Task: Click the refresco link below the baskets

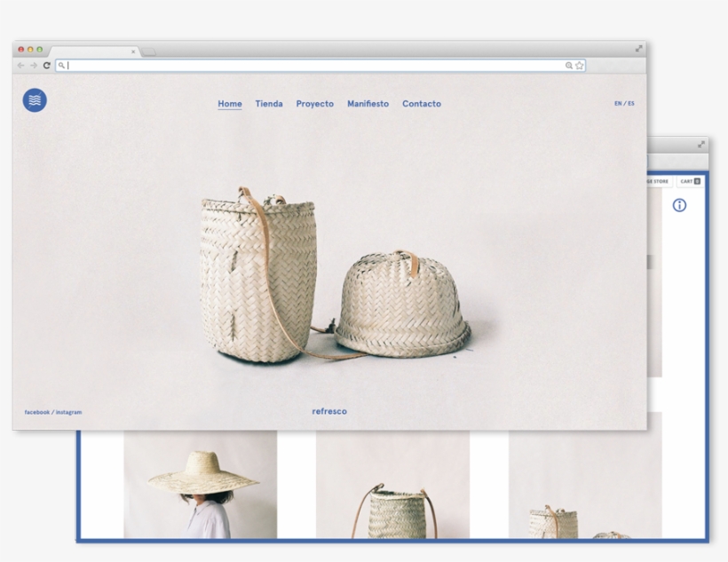Action: [328, 410]
